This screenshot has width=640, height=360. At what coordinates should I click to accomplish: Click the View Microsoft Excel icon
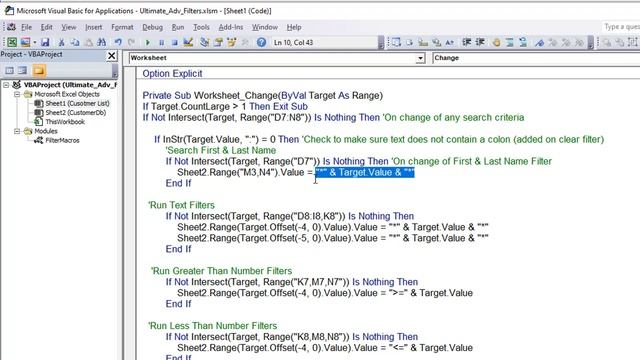click(12, 42)
